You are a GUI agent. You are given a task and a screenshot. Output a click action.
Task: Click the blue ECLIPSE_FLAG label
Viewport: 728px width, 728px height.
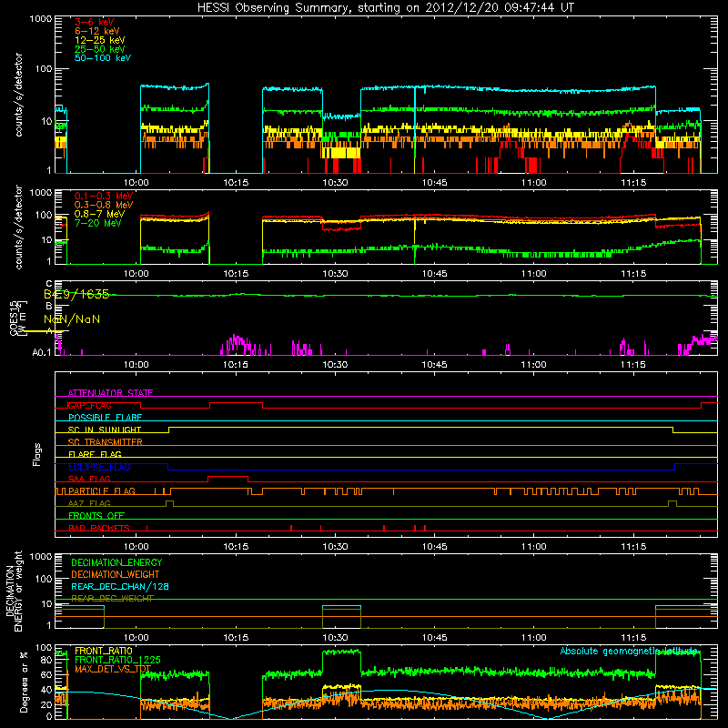[x=99, y=467]
